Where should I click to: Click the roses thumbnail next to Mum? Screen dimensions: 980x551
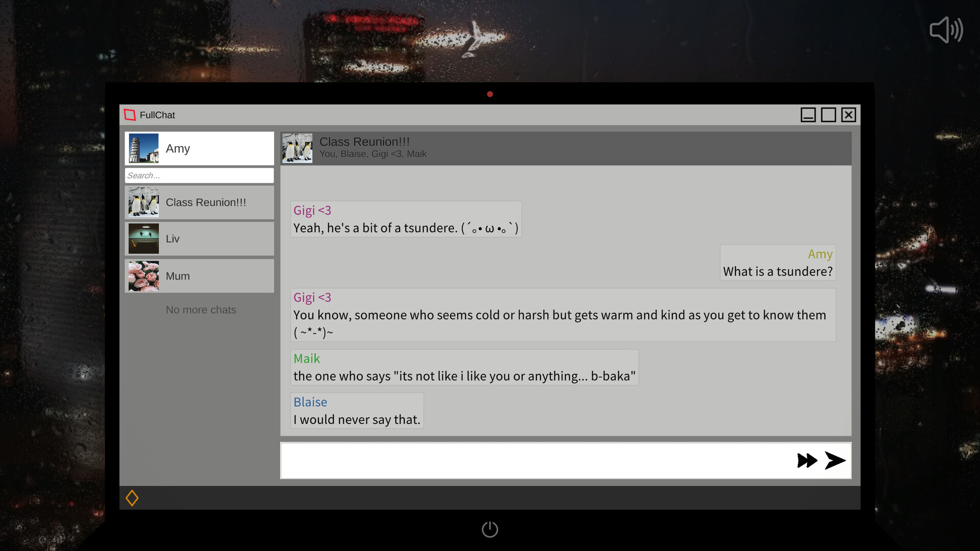[x=143, y=276]
